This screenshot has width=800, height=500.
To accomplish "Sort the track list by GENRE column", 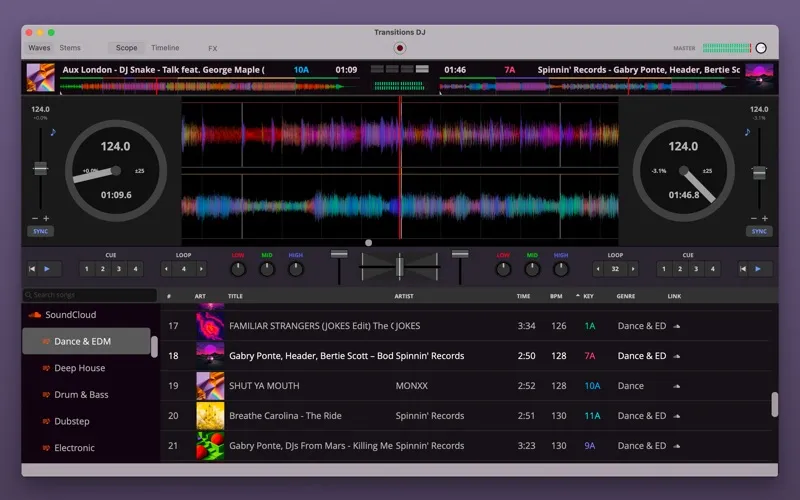I will click(626, 296).
